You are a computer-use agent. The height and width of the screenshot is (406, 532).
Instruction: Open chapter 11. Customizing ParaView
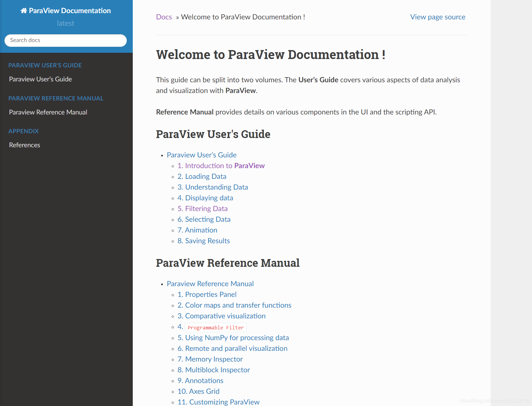[x=218, y=402]
